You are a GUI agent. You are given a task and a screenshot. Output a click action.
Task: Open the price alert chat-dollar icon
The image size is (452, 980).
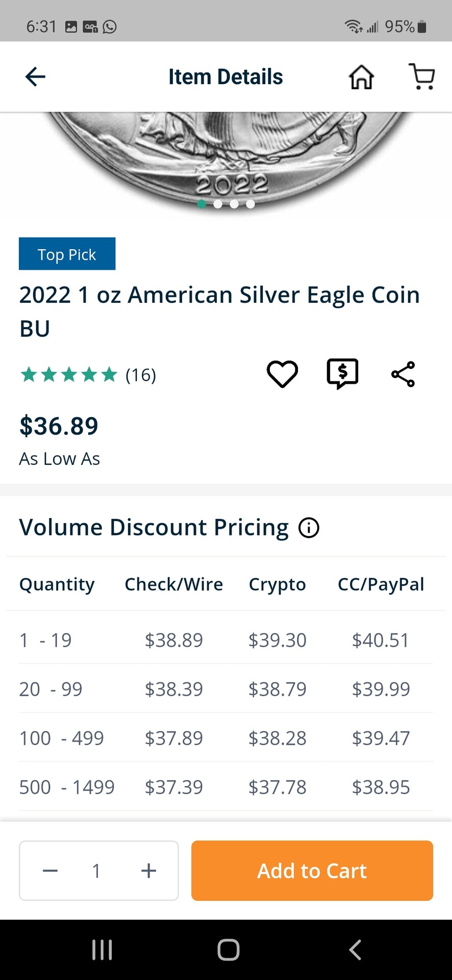342,374
